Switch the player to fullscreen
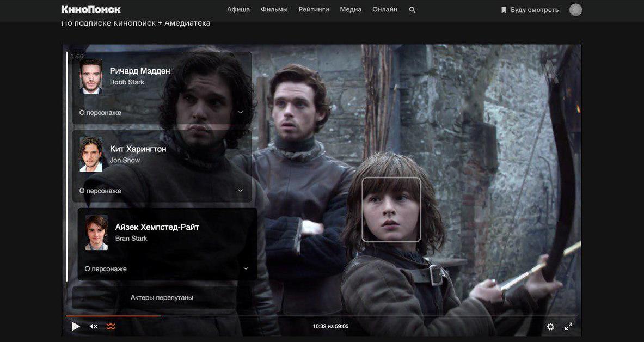 (x=568, y=326)
